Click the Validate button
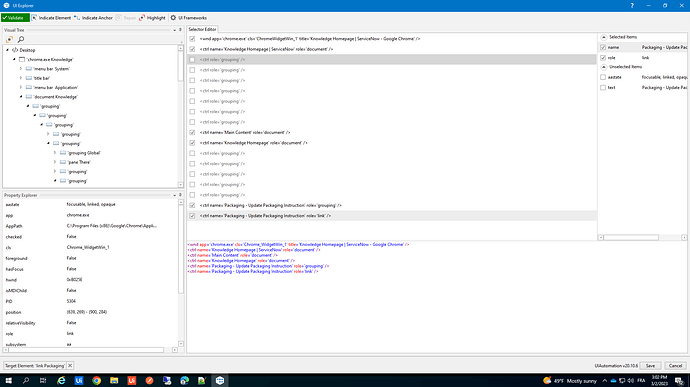The width and height of the screenshot is (690, 387). (x=15, y=18)
